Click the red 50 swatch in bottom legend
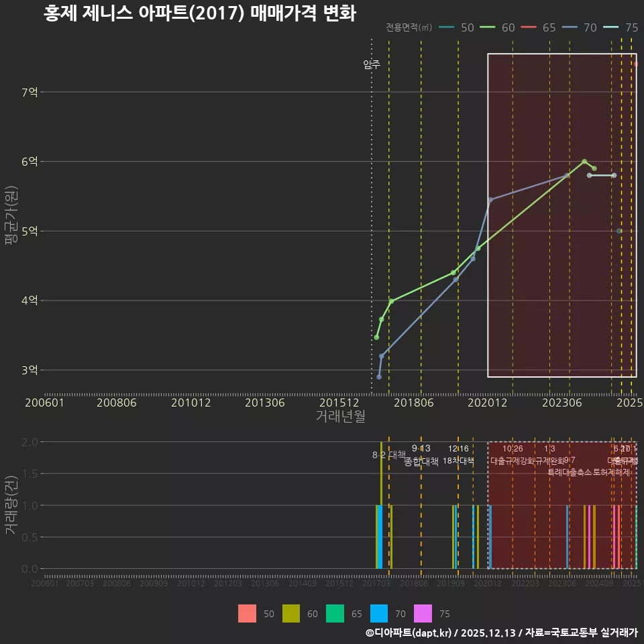644x644 pixels. pos(247,614)
